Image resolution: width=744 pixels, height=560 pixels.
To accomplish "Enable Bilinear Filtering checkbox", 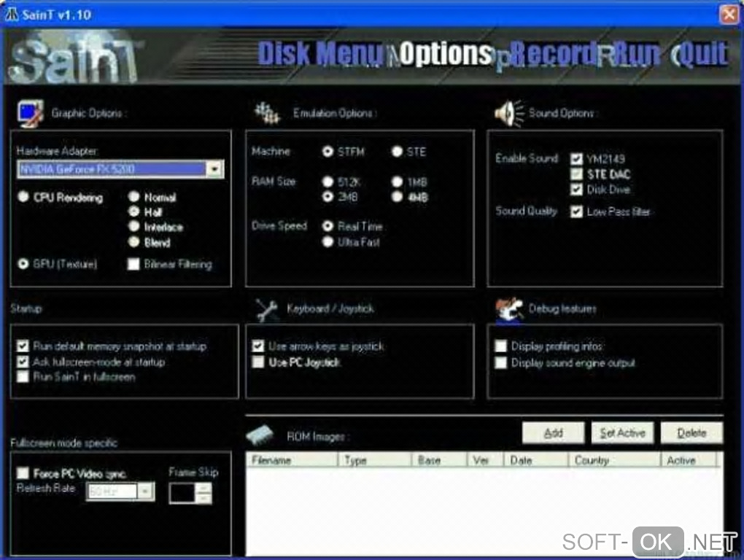I will coord(133,264).
